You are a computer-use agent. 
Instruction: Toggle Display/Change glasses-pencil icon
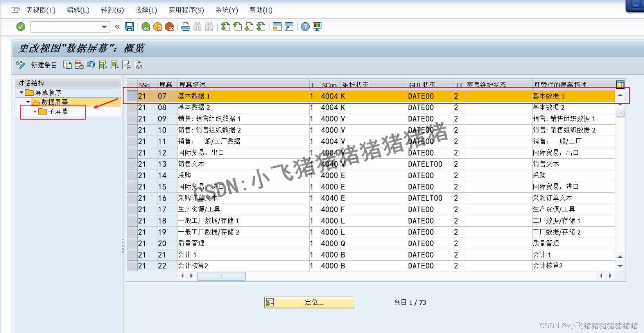tap(21, 65)
